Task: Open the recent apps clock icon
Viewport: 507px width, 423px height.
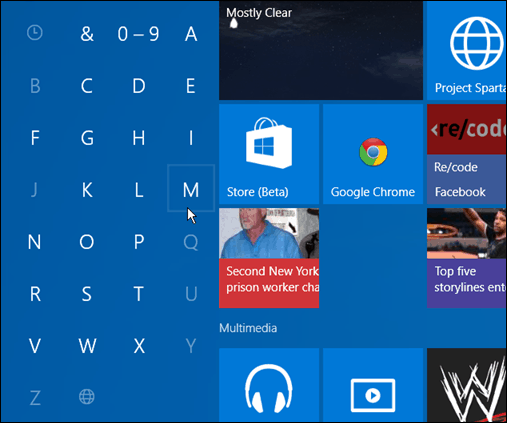Action: (x=35, y=33)
